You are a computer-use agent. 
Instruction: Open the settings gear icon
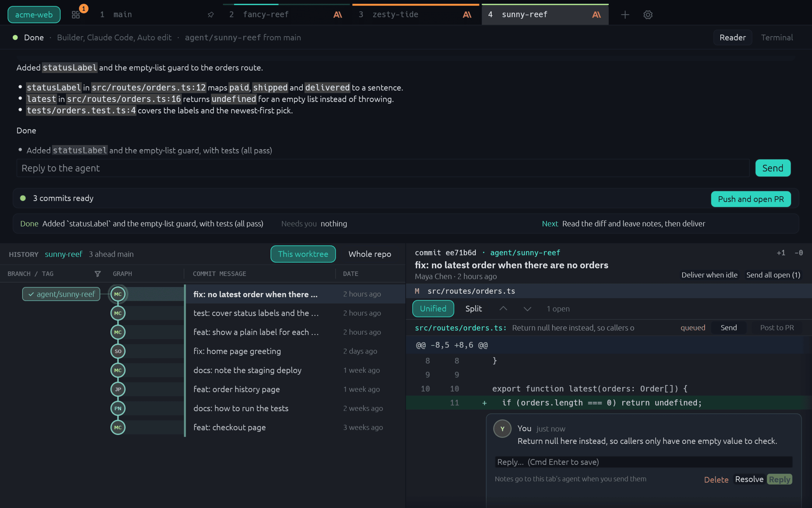coord(648,15)
